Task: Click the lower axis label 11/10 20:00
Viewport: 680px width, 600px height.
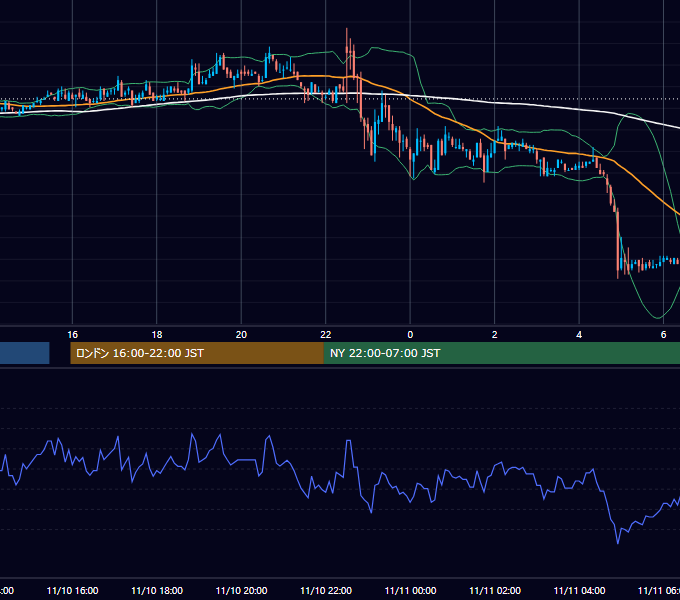Action: (241, 590)
